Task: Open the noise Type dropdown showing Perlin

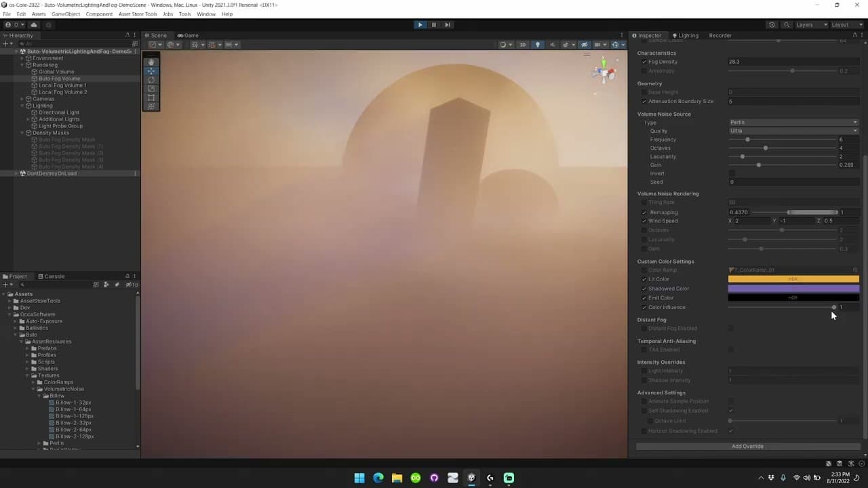Action: (x=793, y=123)
